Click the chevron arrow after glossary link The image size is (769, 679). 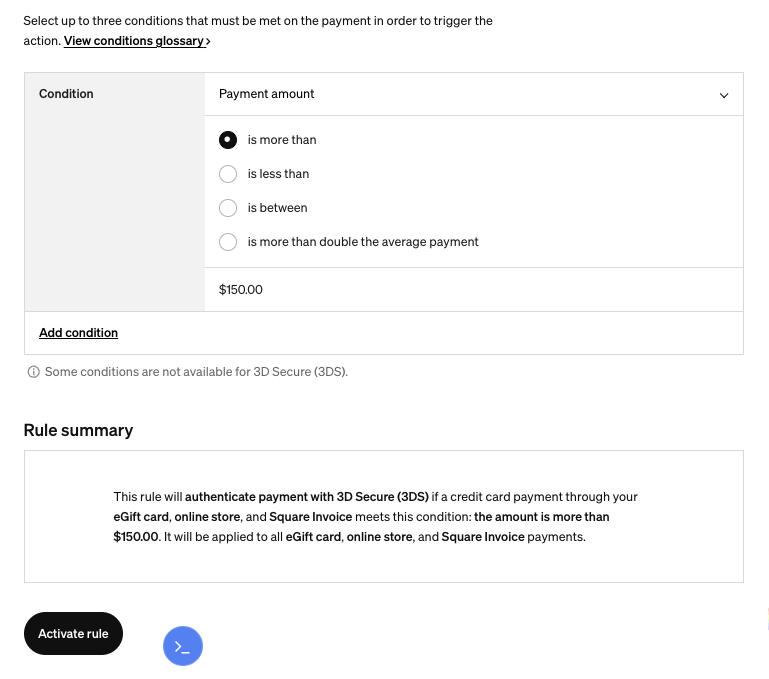pos(208,42)
